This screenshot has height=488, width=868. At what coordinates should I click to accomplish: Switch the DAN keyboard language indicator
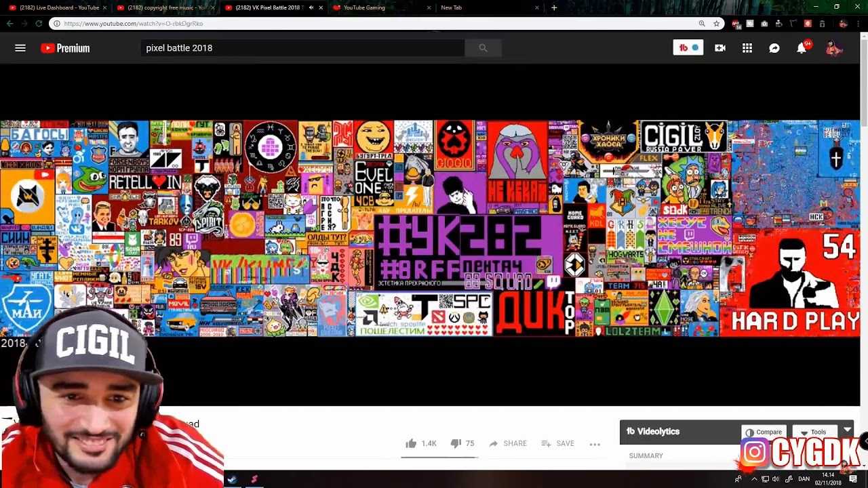804,479
